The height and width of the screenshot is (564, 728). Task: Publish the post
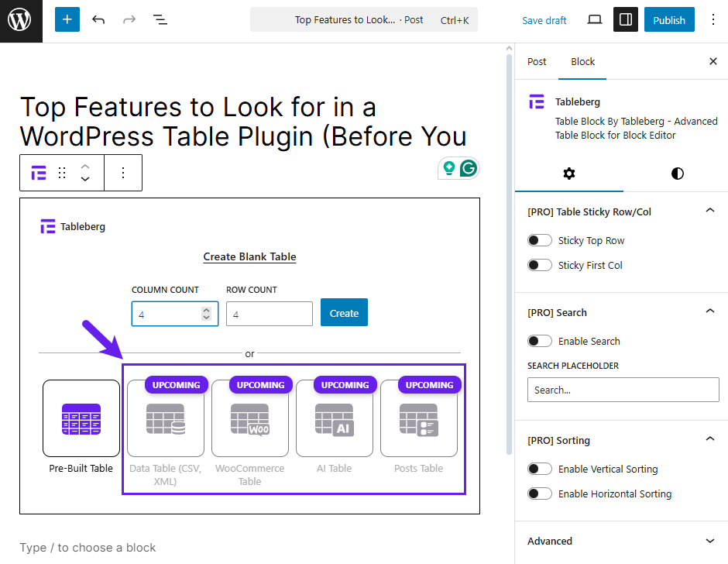pos(669,19)
